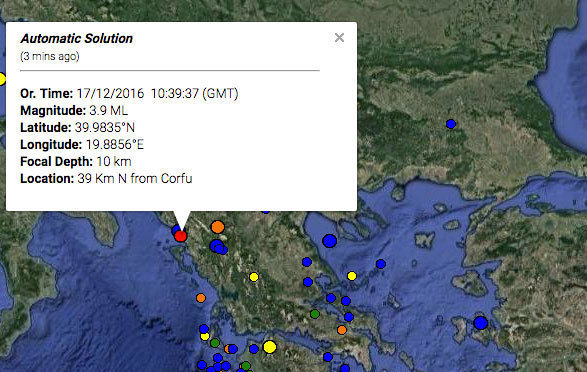This screenshot has width=587, height=372.
Task: Select the yellow marker at the map's left edge
Action: [2, 79]
